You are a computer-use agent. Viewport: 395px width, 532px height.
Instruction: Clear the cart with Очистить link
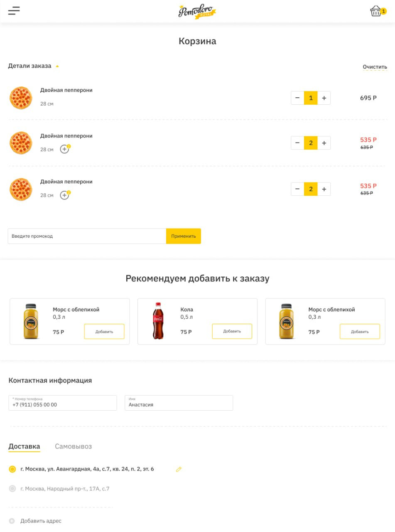tap(375, 67)
